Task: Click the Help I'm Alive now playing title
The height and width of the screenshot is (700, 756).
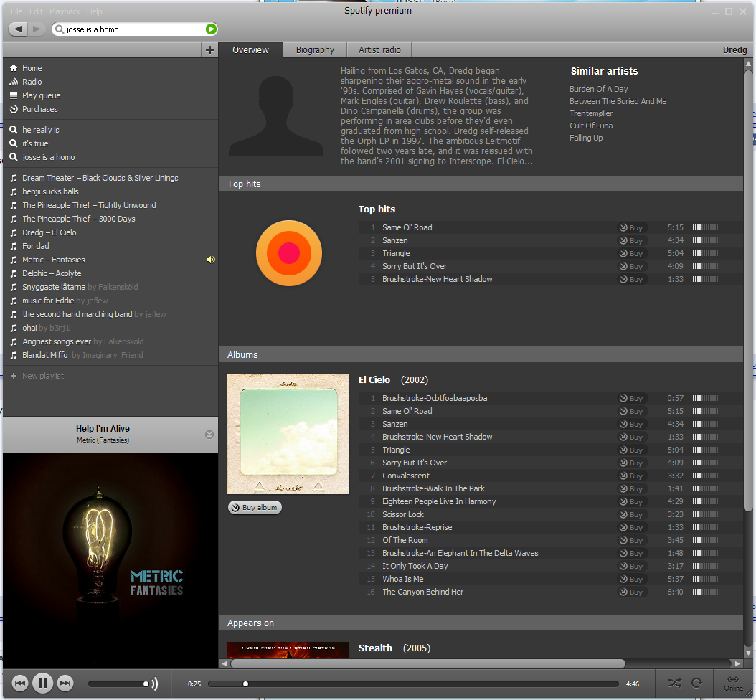Action: pyautogui.click(x=103, y=429)
